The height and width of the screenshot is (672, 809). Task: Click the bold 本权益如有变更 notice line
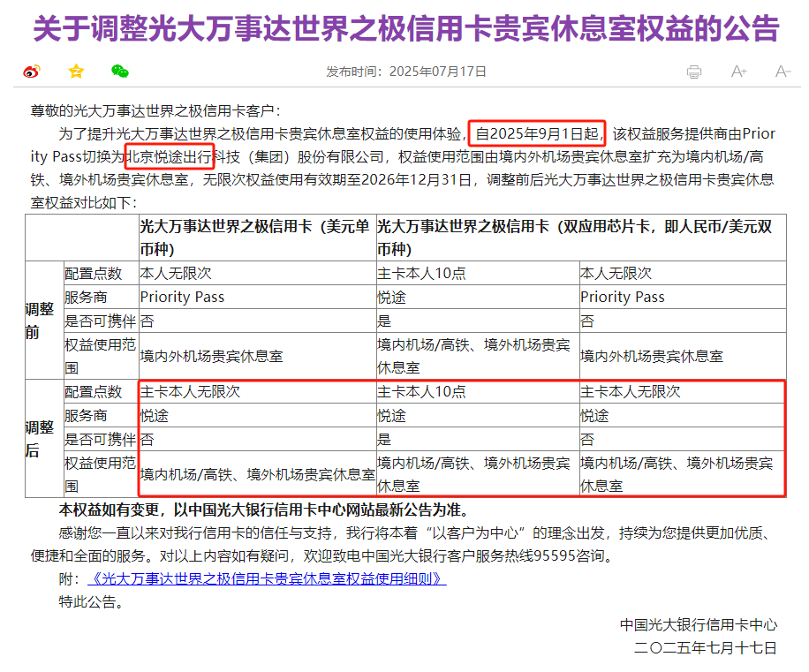(x=263, y=510)
